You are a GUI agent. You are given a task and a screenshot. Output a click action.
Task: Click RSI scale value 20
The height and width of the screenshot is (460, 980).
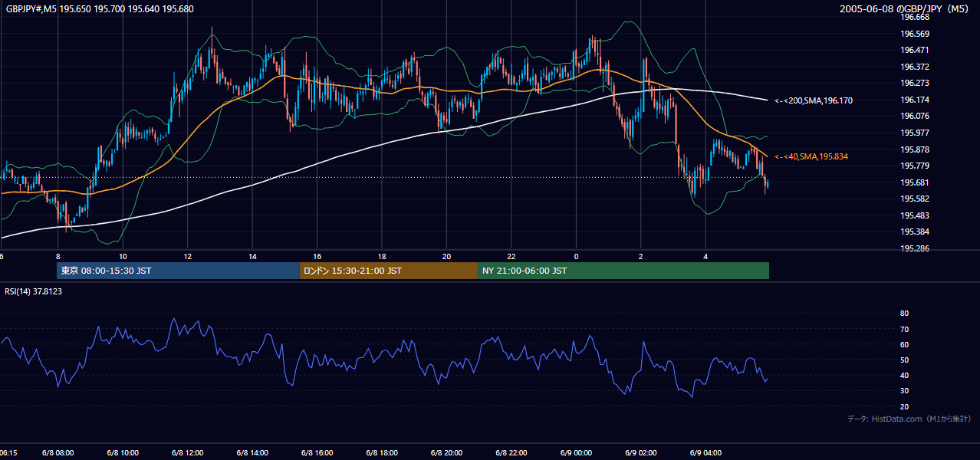904,406
